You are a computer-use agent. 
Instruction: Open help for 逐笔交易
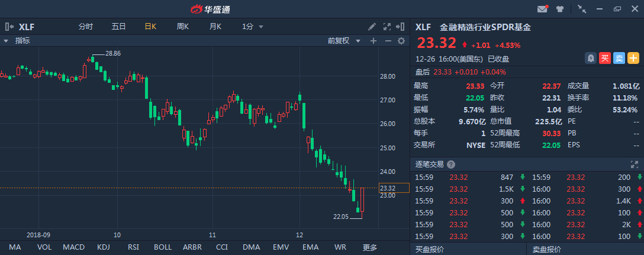pyautogui.click(x=451, y=164)
